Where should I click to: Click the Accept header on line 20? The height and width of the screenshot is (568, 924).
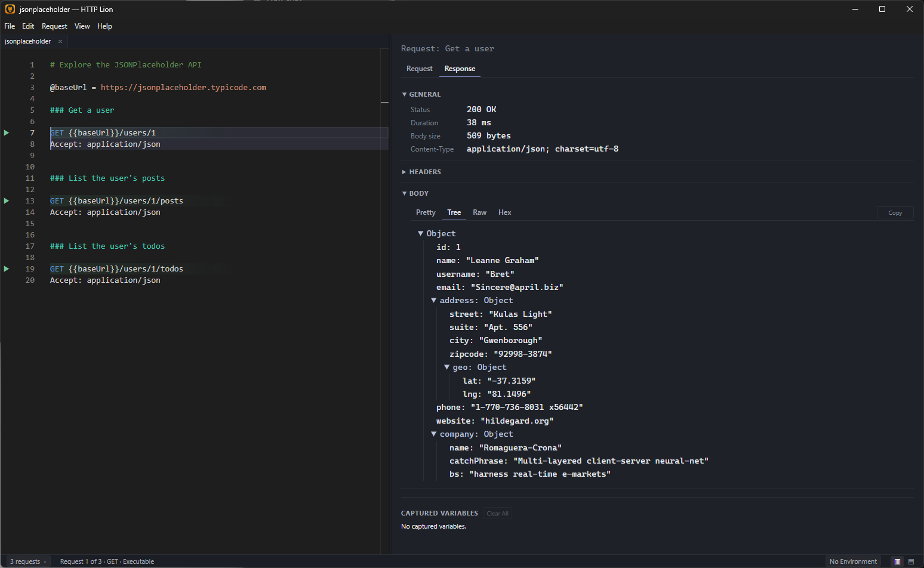(105, 280)
